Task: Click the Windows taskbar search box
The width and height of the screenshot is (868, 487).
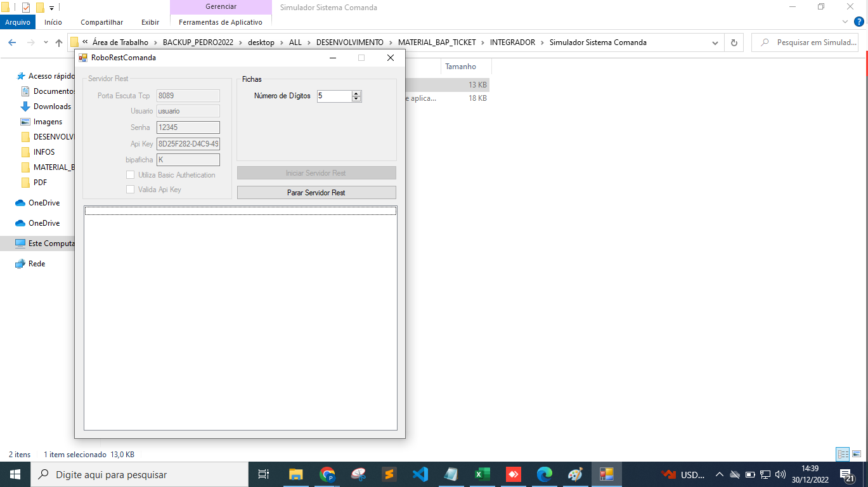Action: tap(139, 474)
